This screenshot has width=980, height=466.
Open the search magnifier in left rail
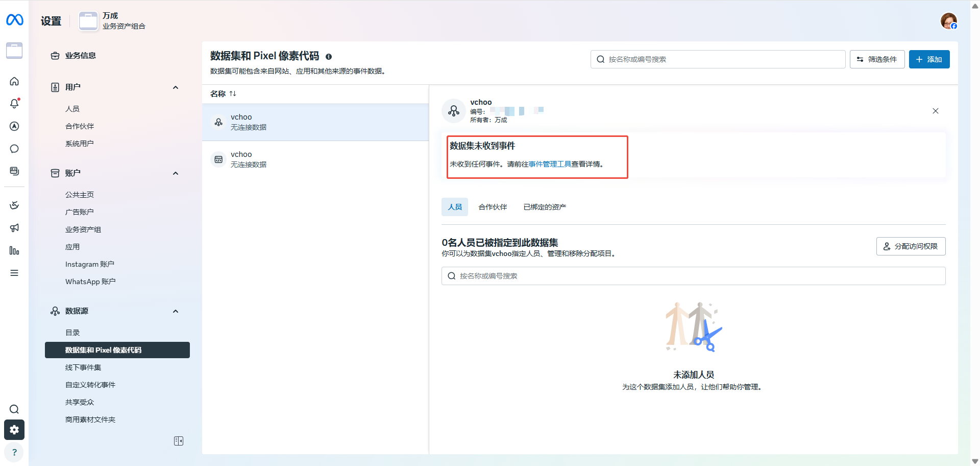tap(14, 409)
